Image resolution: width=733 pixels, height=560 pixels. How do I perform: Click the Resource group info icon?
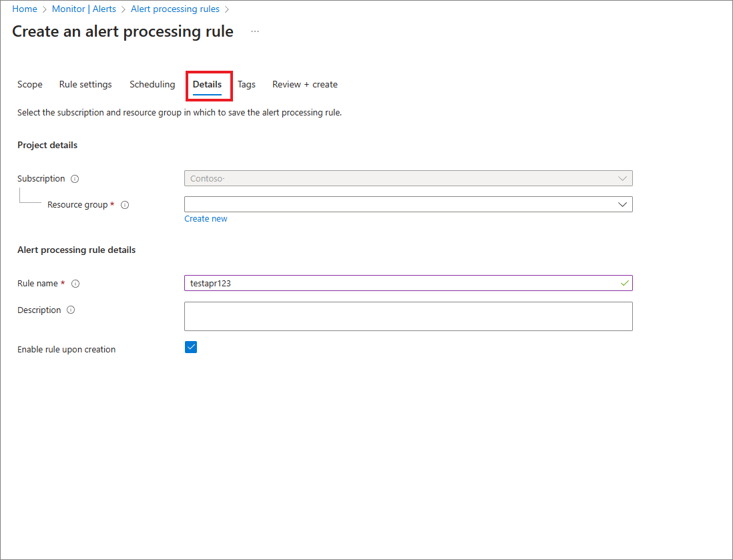[x=125, y=205]
